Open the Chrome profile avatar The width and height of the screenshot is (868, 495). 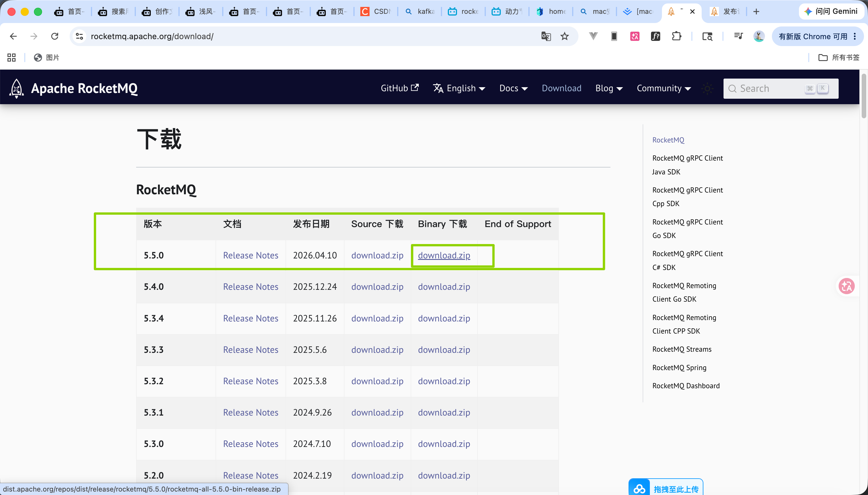click(x=759, y=36)
